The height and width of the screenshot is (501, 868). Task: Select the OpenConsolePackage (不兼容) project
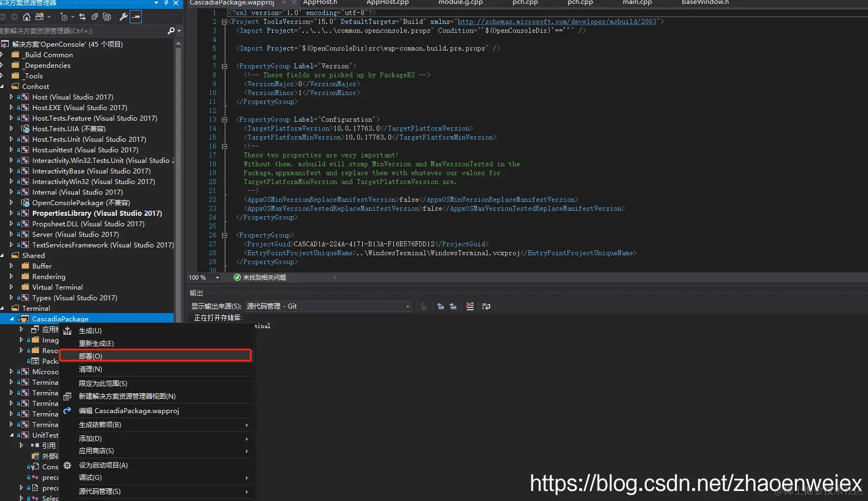point(81,203)
